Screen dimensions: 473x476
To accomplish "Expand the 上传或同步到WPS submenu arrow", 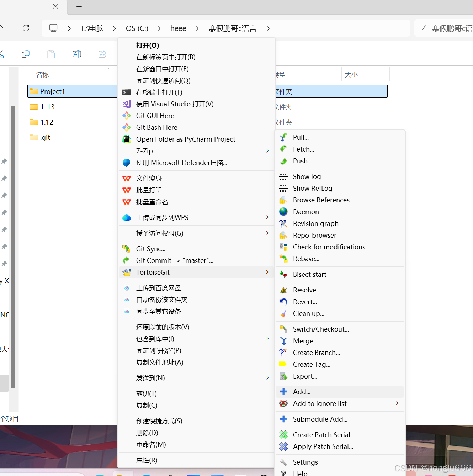I will [267, 217].
